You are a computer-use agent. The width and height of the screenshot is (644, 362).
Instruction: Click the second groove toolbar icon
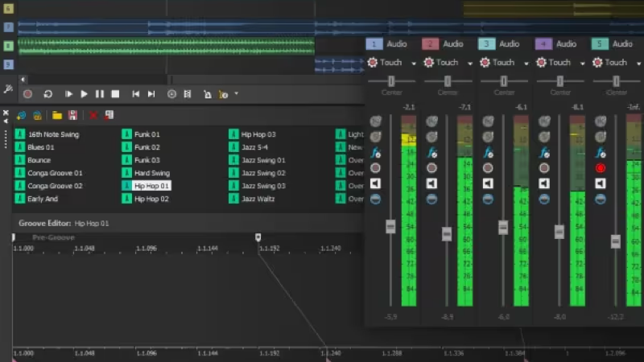(37, 115)
